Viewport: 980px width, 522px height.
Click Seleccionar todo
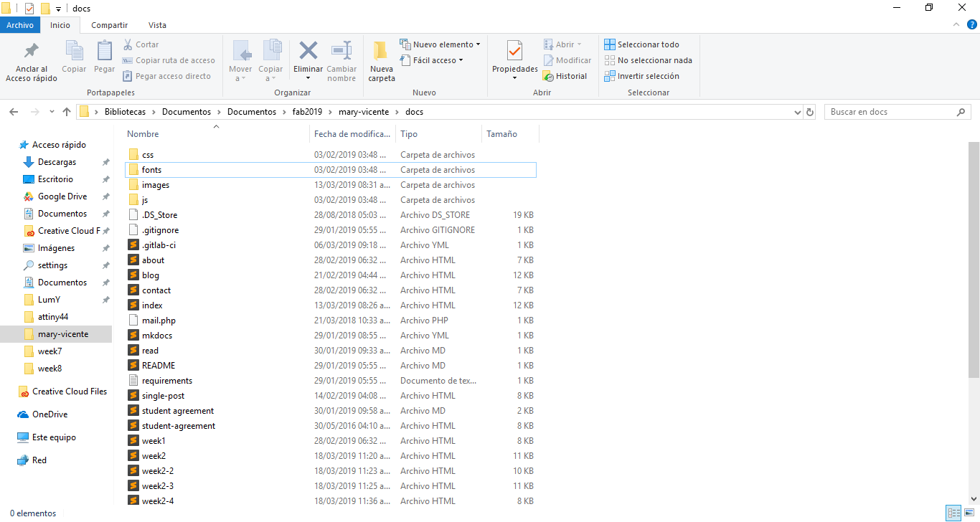[x=642, y=44]
